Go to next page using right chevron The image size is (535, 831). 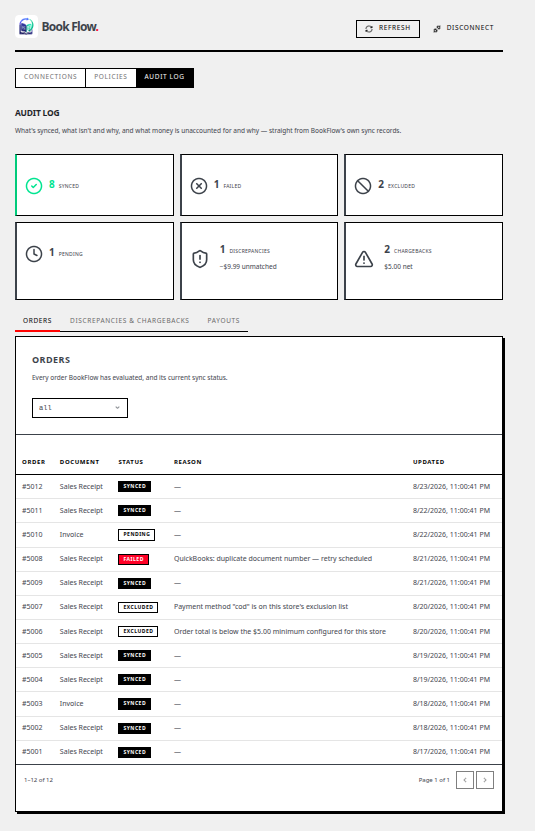pos(485,780)
